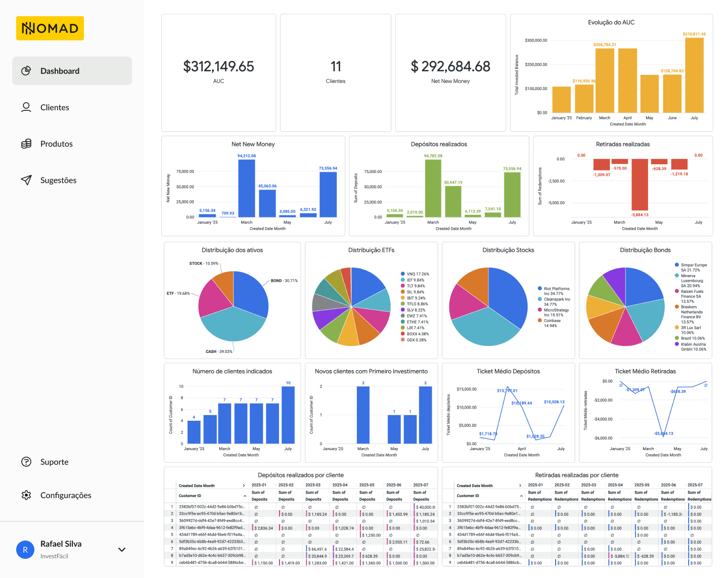Click $ 2,836.34 deposit cell
The height and width of the screenshot is (578, 728).
pyautogui.click(x=263, y=528)
